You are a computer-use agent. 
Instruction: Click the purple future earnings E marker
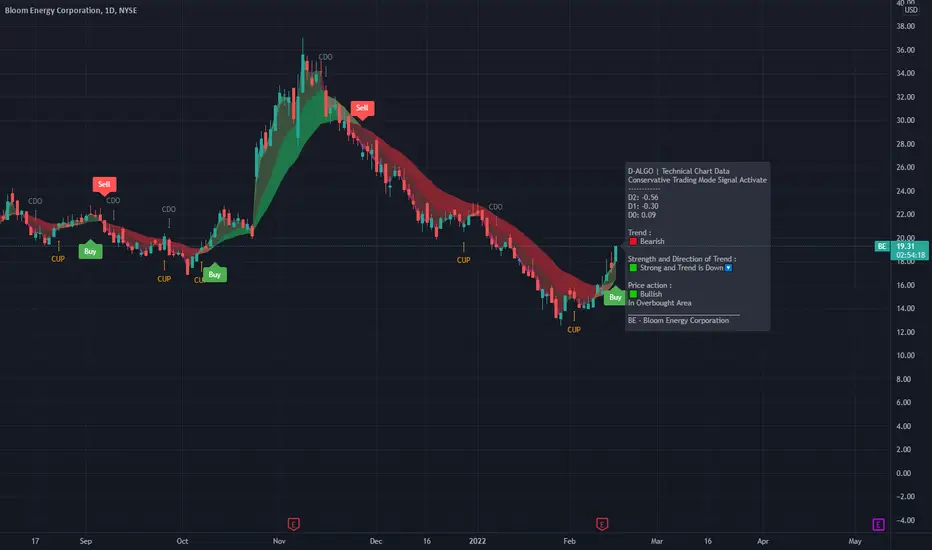coord(879,524)
